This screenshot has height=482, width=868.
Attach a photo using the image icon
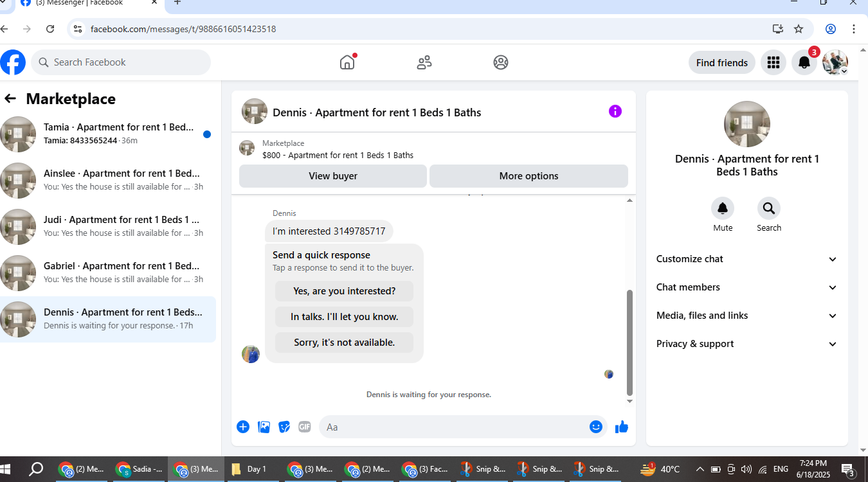[x=264, y=427]
